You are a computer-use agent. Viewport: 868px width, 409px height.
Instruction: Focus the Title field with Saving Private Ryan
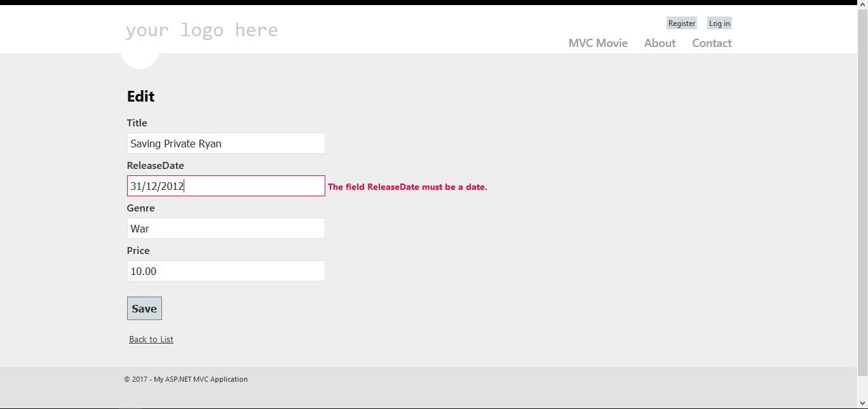226,144
